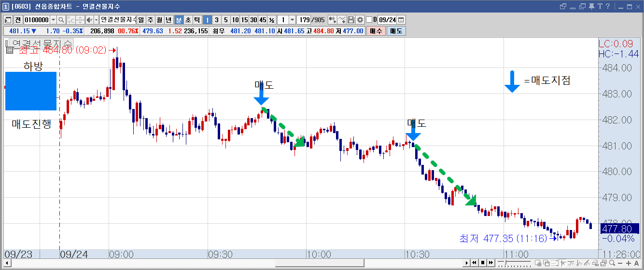Click the playback fast-forward button
The width and height of the screenshot is (644, 270).
tap(491, 263)
